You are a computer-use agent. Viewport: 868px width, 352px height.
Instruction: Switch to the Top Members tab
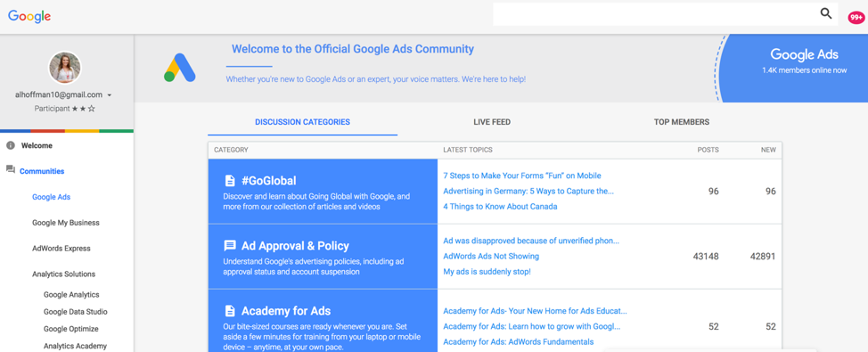682,122
